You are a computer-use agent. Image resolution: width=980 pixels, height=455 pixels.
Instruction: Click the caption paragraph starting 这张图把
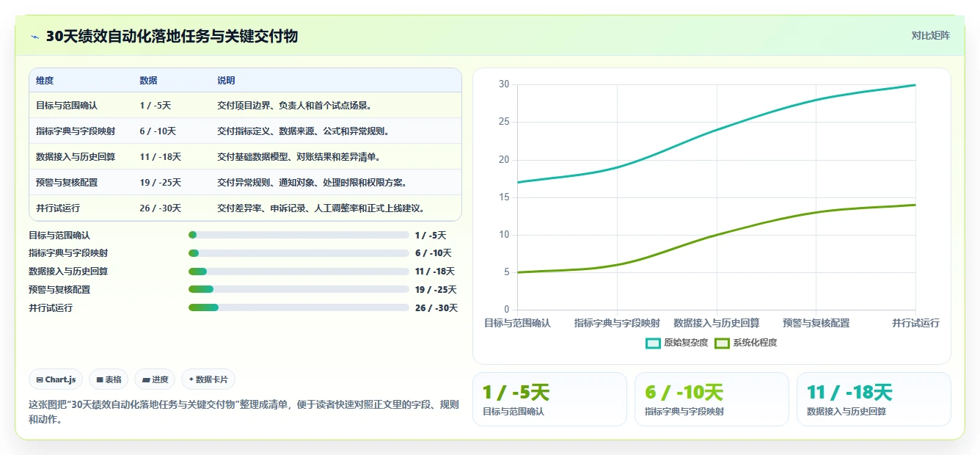click(244, 412)
